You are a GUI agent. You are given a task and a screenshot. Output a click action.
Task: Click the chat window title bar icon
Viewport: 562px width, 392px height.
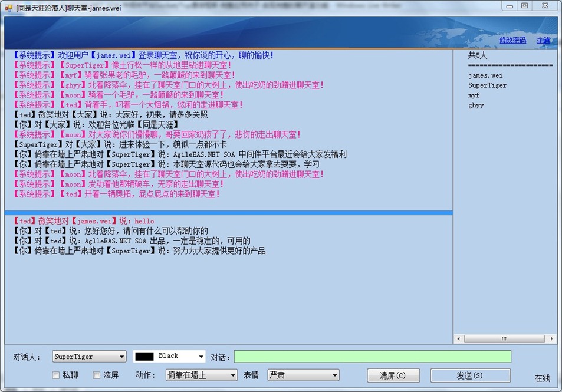click(9, 8)
